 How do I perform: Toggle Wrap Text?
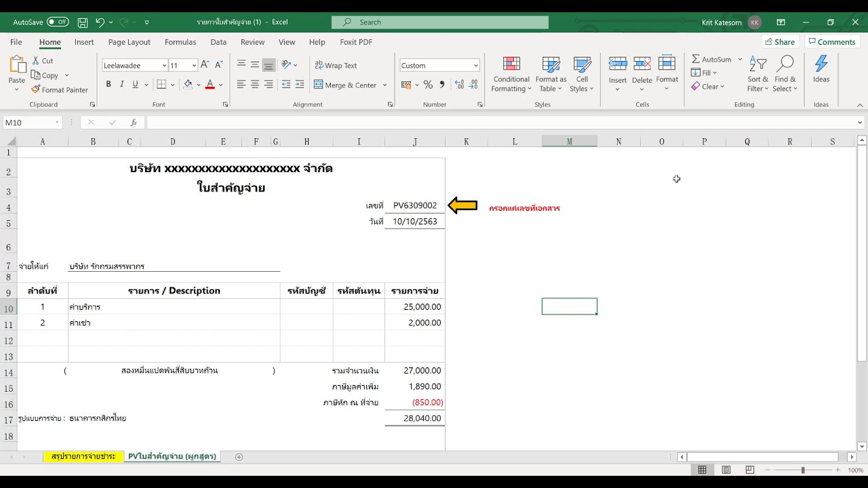tap(336, 66)
